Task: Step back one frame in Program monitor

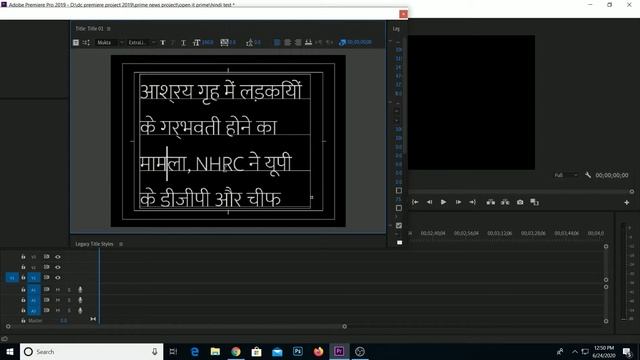Action: coord(429,202)
